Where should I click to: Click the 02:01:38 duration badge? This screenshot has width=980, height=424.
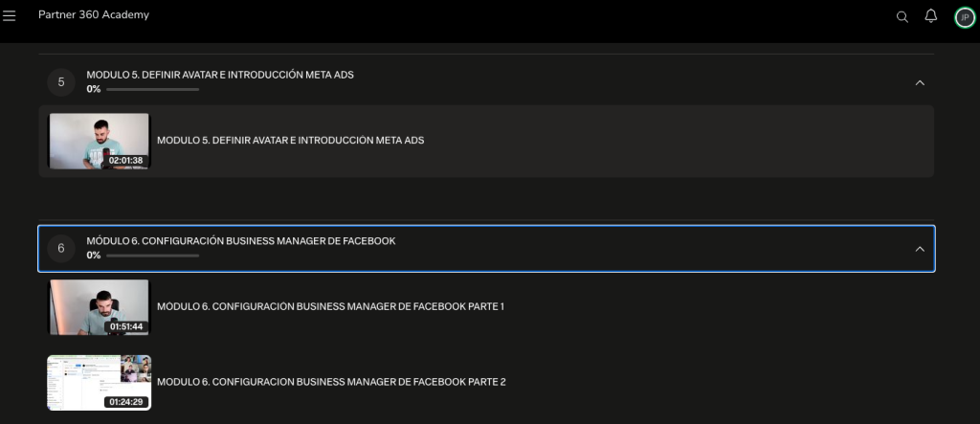pos(125,161)
